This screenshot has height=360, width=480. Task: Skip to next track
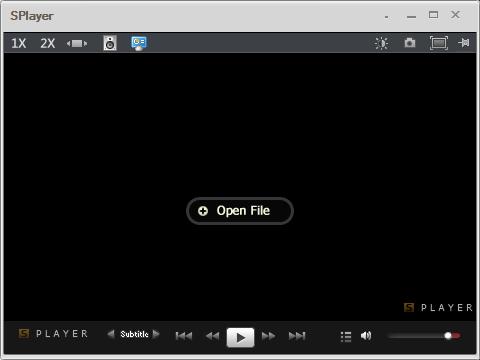pyautogui.click(x=297, y=336)
